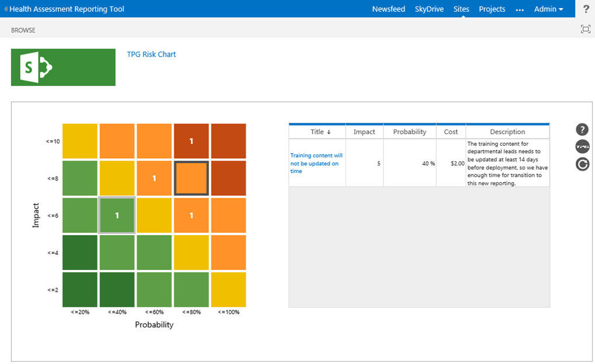Select the highlighted green cell with 1

pos(117,216)
